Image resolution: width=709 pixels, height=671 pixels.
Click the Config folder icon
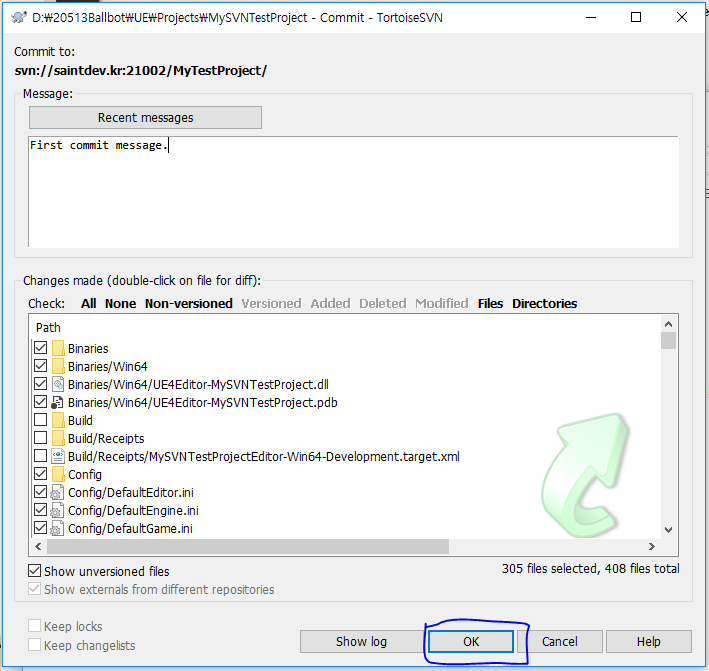[x=58, y=474]
